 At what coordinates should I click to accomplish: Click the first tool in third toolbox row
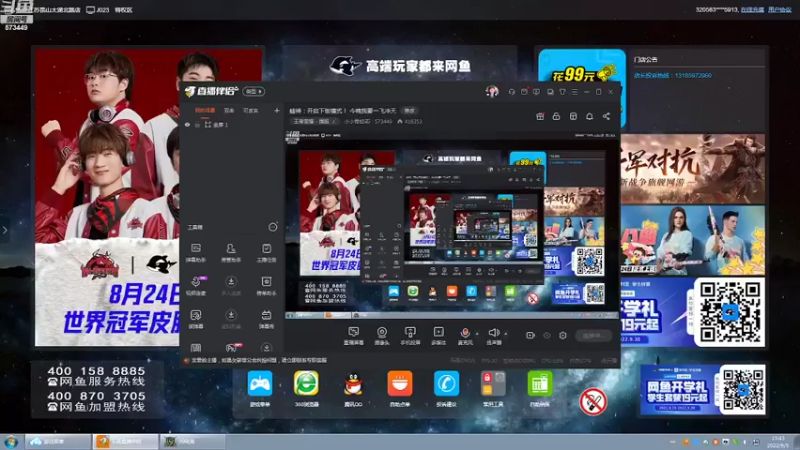(x=196, y=319)
